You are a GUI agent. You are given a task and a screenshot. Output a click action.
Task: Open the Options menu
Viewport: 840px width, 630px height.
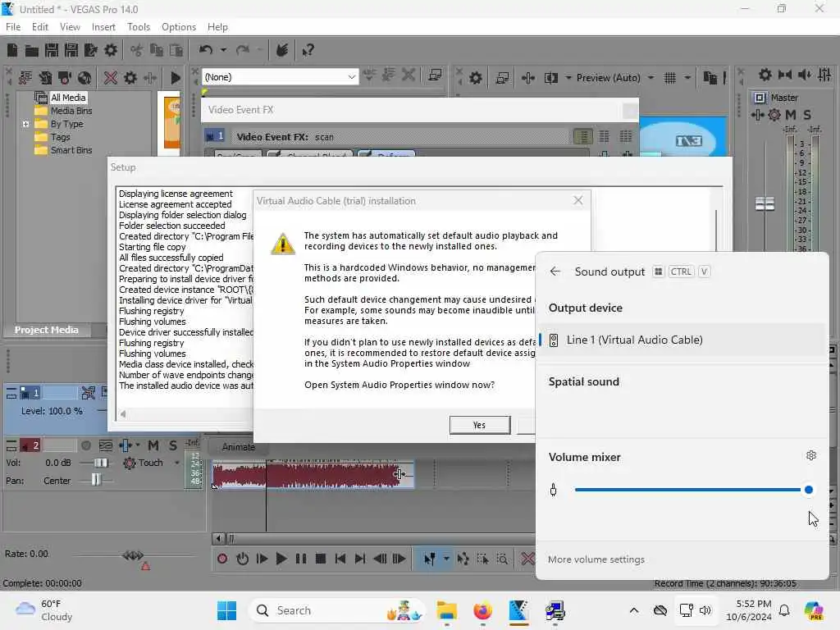tap(178, 27)
